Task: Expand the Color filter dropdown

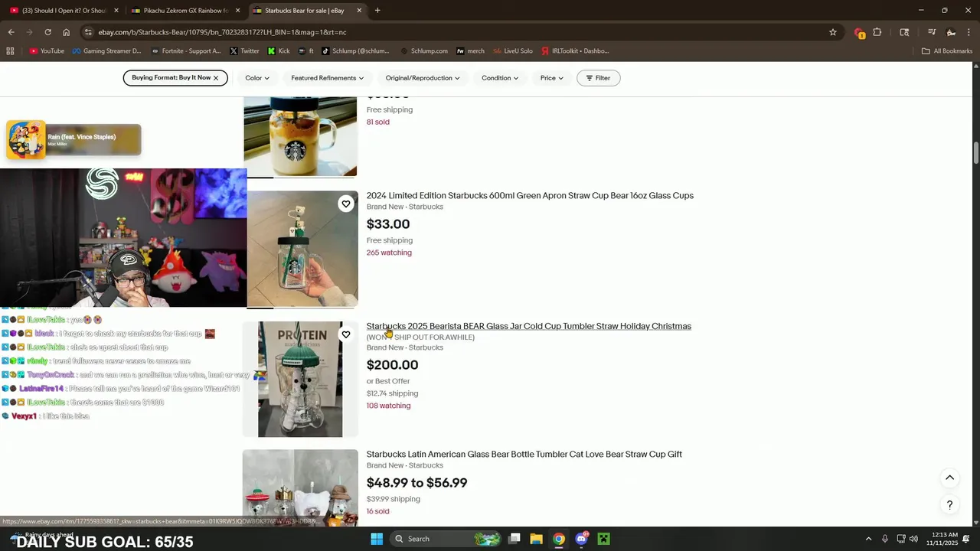Action: pos(257,78)
